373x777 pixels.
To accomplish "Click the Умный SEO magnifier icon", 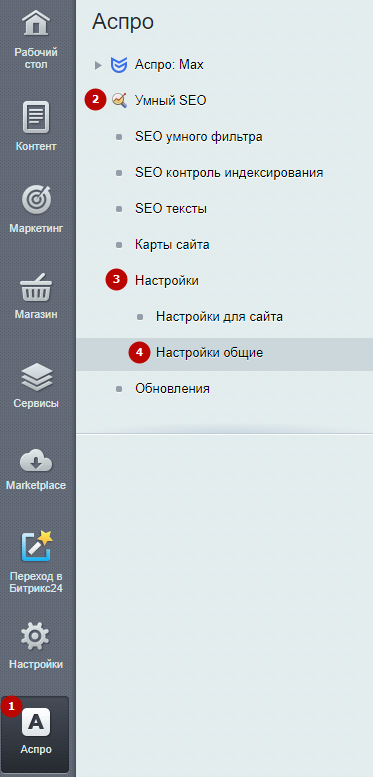I will coord(119,101).
